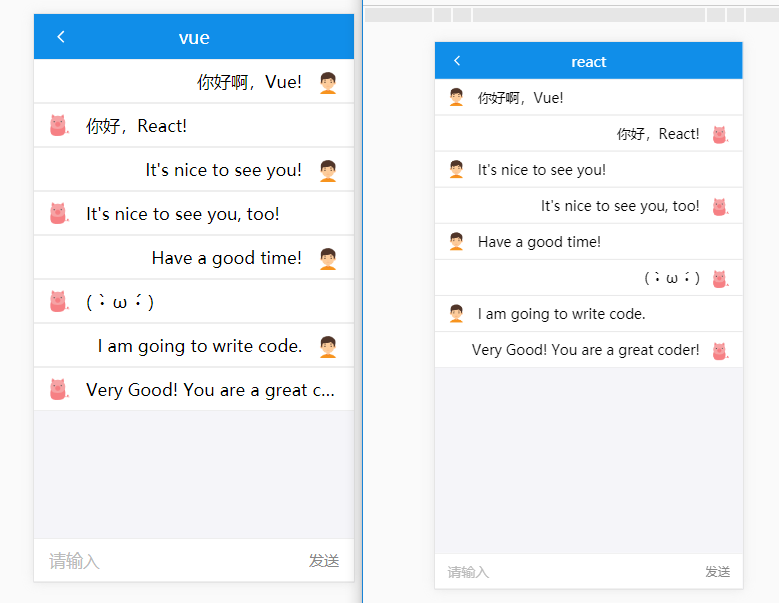Click pig avatar beside the emoticon message in vue chat

coord(59,302)
